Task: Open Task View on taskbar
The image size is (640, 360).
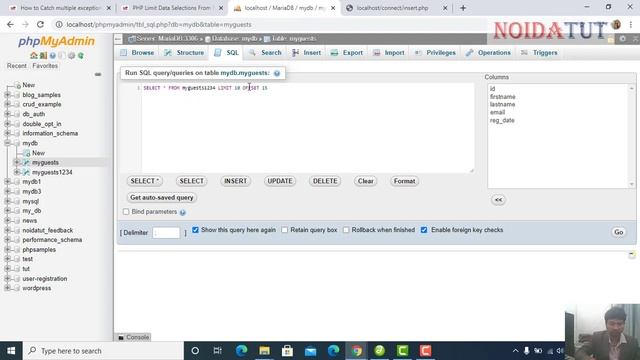Action: pyautogui.click(x=218, y=351)
